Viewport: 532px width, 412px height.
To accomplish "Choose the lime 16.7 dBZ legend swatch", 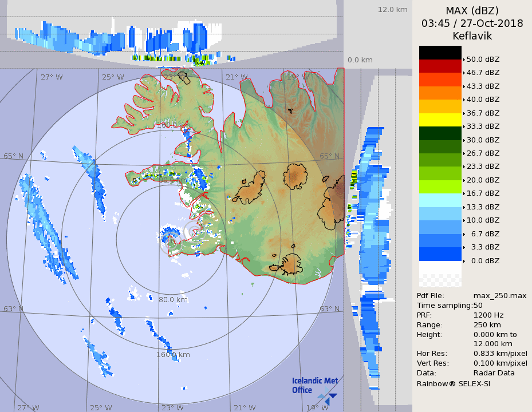I will [x=440, y=187].
